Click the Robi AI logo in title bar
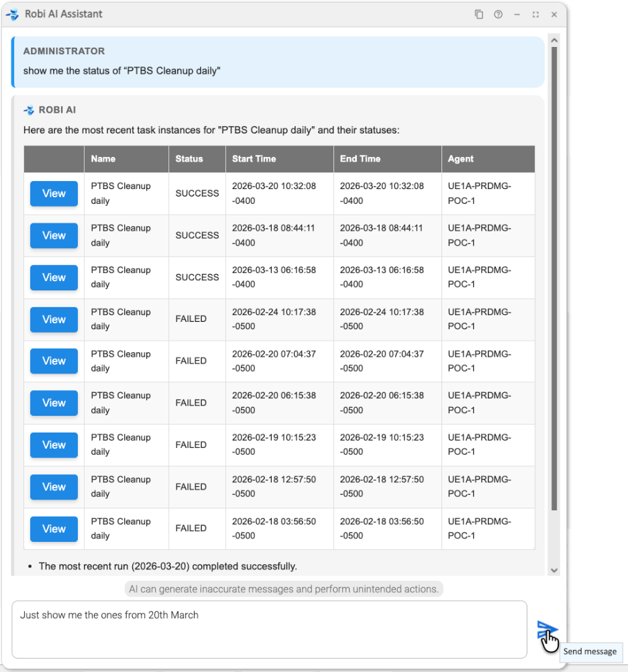This screenshot has width=628, height=672. [x=13, y=14]
